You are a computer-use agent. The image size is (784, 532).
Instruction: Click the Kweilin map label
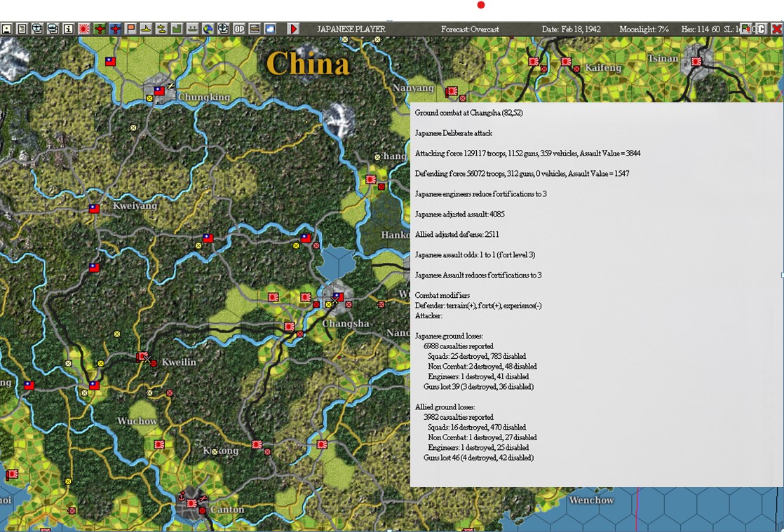coord(179,362)
